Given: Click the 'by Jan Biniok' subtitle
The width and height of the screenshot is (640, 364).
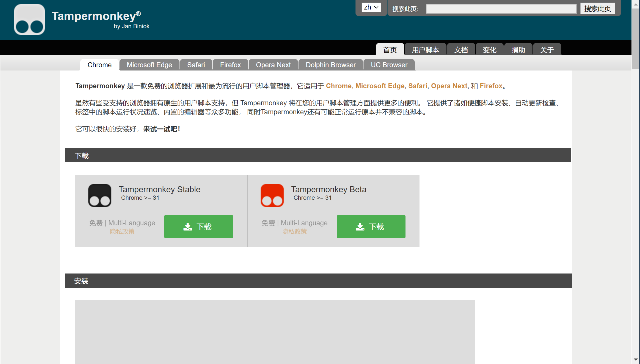Looking at the screenshot, I should point(131,26).
